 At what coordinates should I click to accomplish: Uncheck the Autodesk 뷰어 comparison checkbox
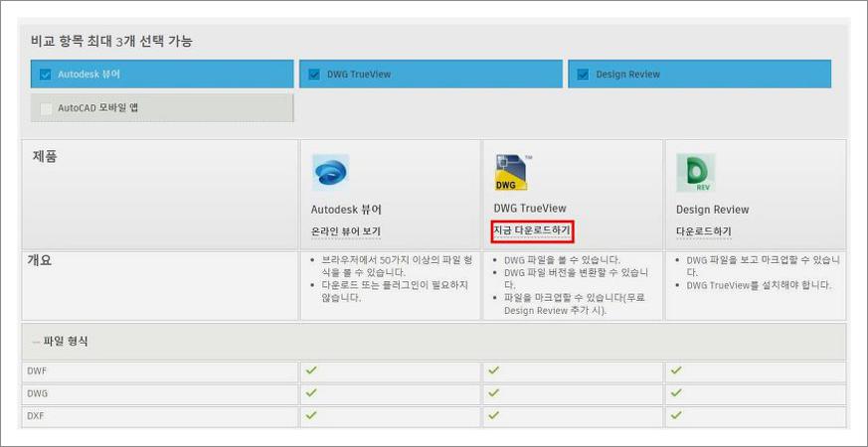pos(46,74)
